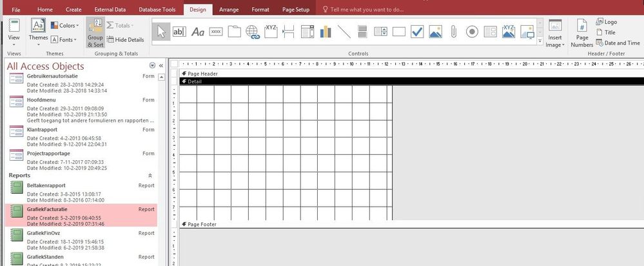Image resolution: width=644 pixels, height=266 pixels.
Task: Select the Rectangle control
Action: pyautogui.click(x=399, y=32)
